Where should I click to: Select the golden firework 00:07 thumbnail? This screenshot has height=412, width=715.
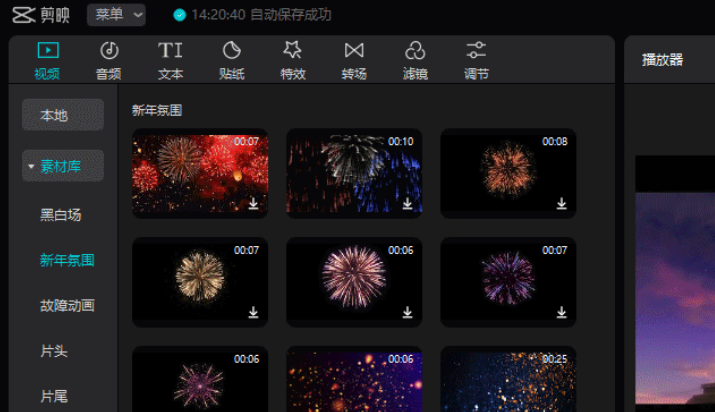click(x=200, y=282)
